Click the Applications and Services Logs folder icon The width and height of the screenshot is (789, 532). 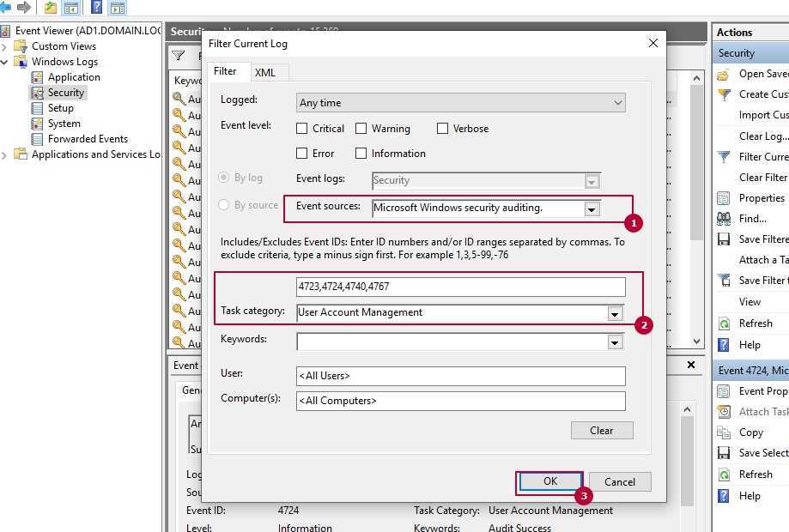coord(21,154)
